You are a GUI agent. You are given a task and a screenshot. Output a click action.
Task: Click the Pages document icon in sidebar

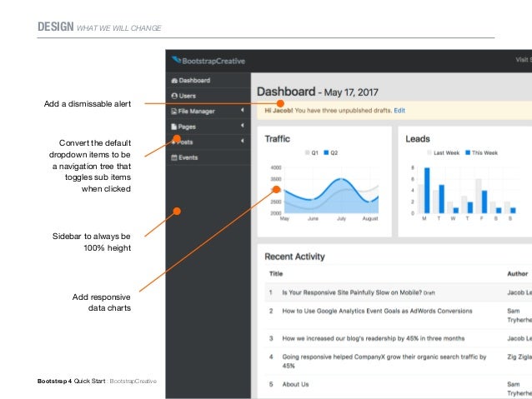[x=174, y=127]
